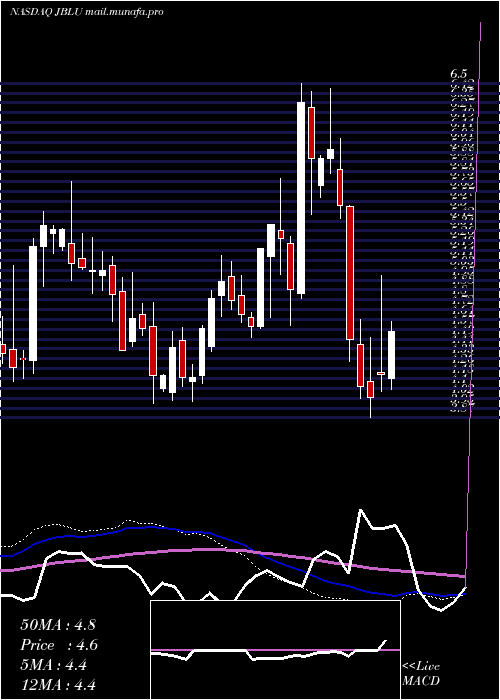Click the tallest white candlestick body
Screen dimensions: 500x700
click(301, 198)
